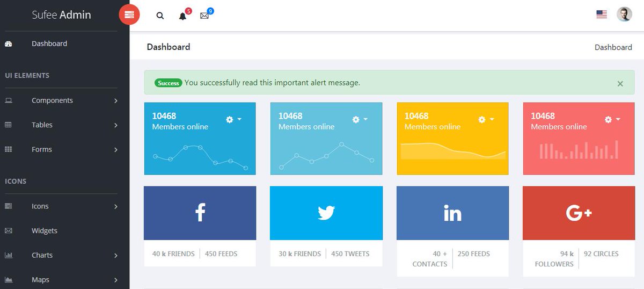The height and width of the screenshot is (289, 644).
Task: Toggle the red sidebar menu button
Action: [x=129, y=15]
